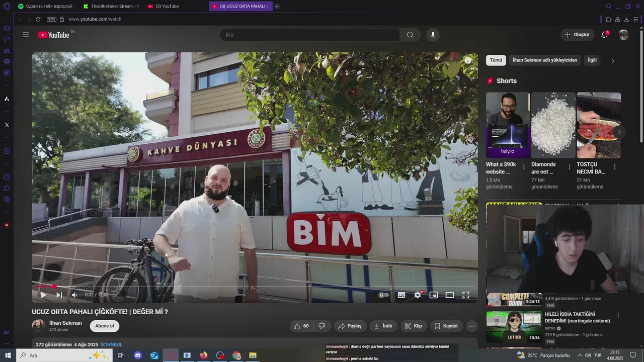The width and height of the screenshot is (644, 362).
Task: Open the İSTANBUL location link
Action: point(111,344)
